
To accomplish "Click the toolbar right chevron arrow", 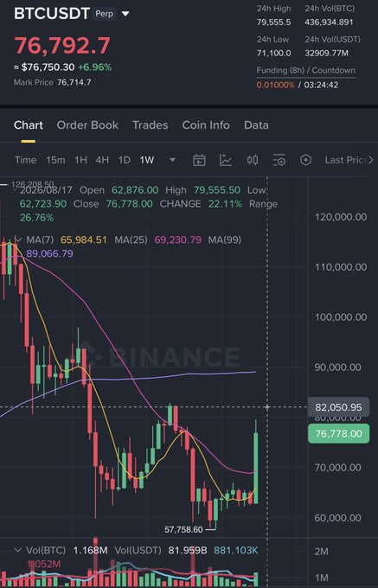I will pyautogui.click(x=370, y=160).
